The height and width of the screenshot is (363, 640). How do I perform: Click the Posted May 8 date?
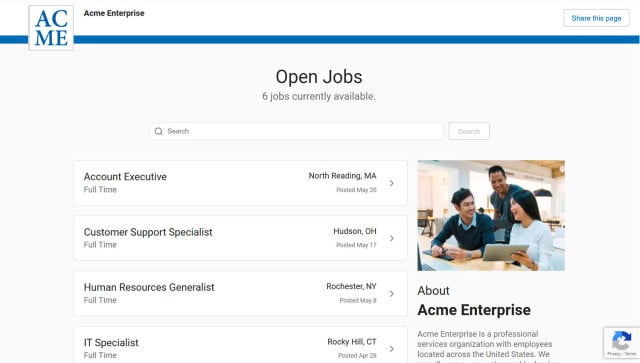[358, 301]
